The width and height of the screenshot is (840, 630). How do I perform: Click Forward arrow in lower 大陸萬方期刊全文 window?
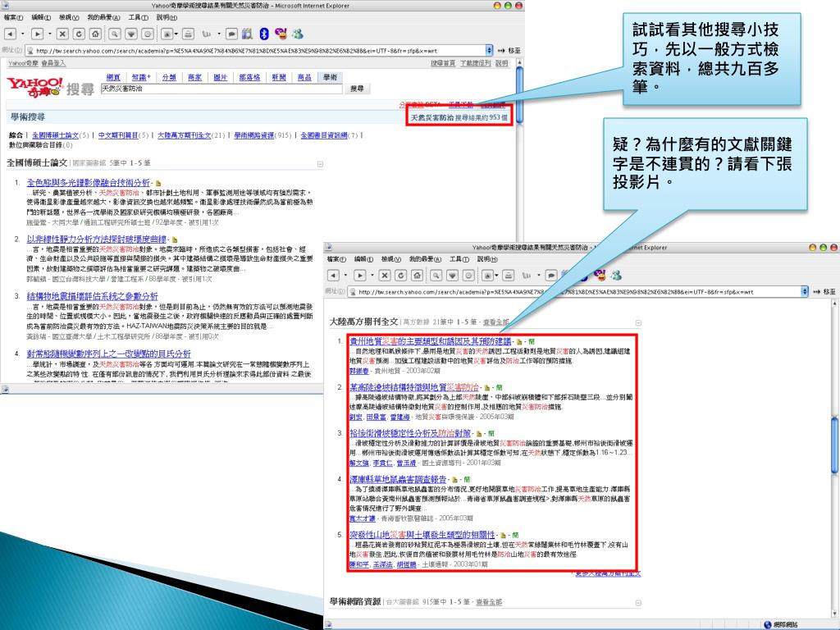tap(360, 276)
